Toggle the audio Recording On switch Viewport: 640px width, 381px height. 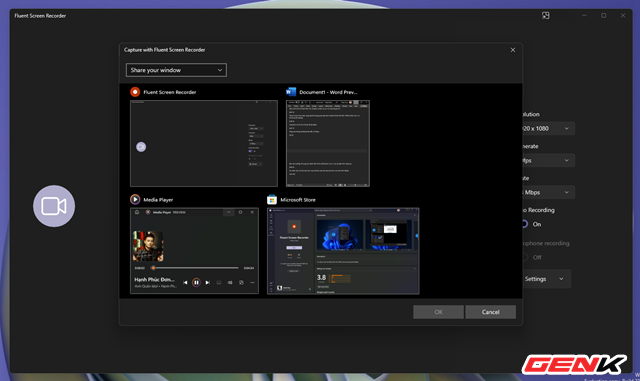525,224
